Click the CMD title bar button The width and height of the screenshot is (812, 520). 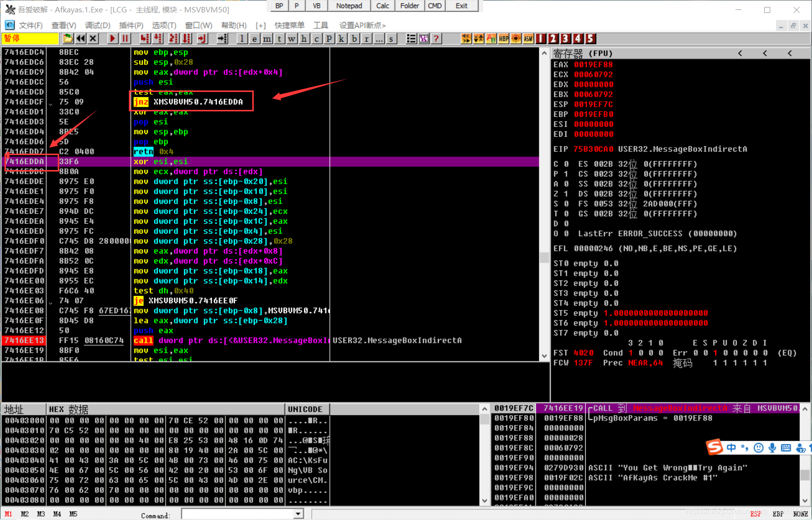(434, 5)
